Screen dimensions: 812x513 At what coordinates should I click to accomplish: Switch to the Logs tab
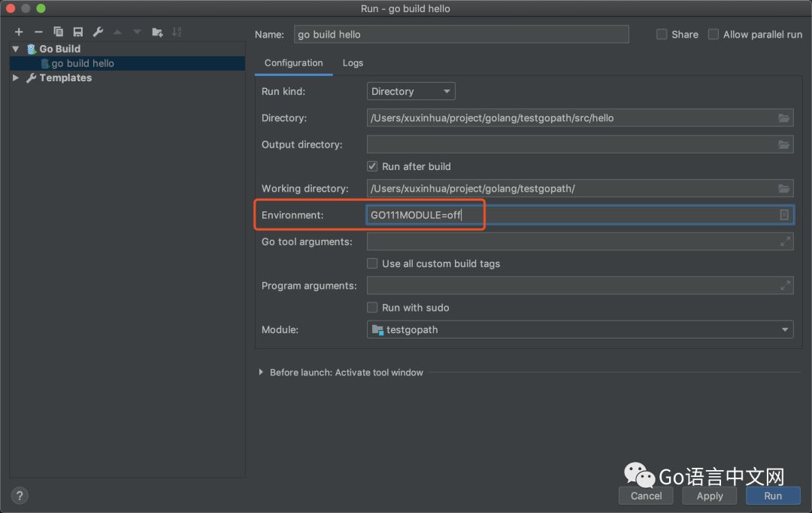pyautogui.click(x=353, y=63)
